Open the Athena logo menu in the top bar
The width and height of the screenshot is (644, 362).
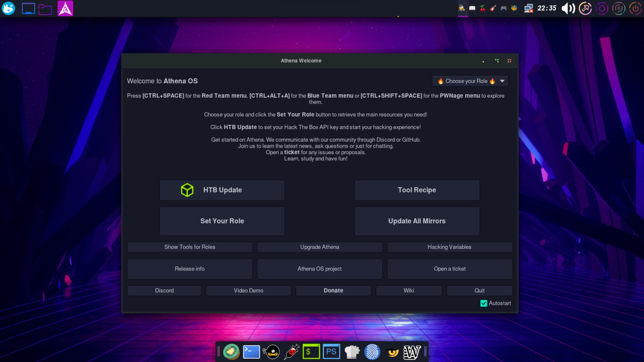[x=65, y=8]
